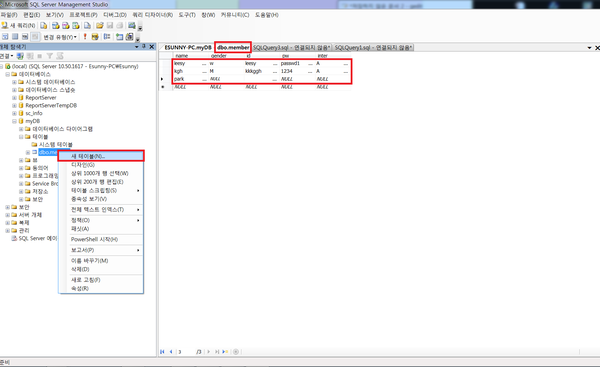
Task: Close the Object Explorer panel
Action: click(152, 47)
